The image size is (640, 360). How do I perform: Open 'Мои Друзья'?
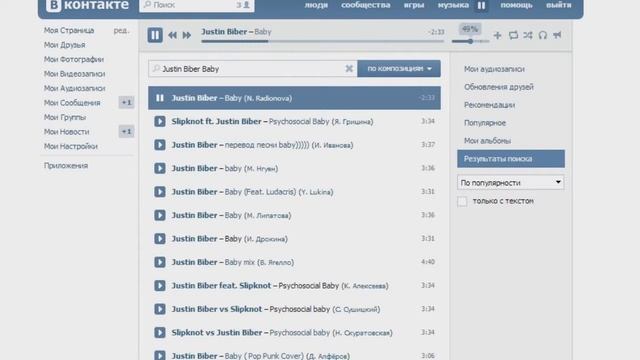pos(64,45)
